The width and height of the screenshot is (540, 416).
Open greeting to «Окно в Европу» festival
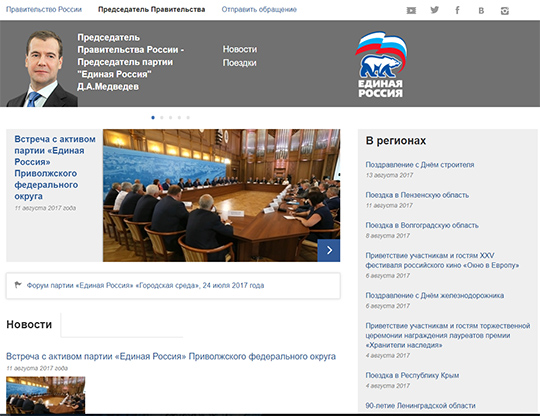coord(442,260)
